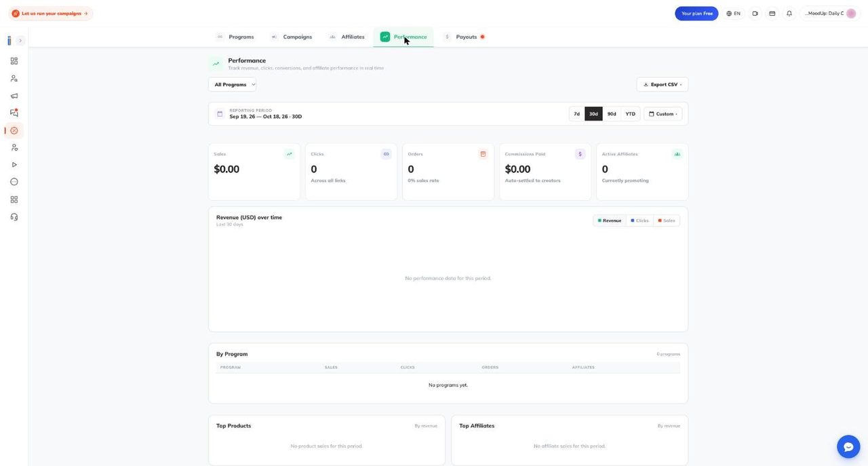Open the live chat bubble button
This screenshot has height=466, width=868.
point(848,446)
